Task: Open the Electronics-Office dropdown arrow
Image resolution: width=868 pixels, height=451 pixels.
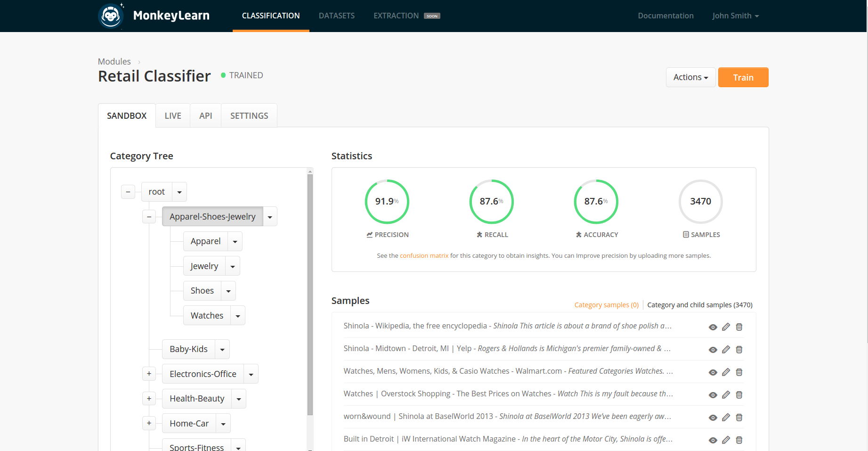Action: coord(251,374)
